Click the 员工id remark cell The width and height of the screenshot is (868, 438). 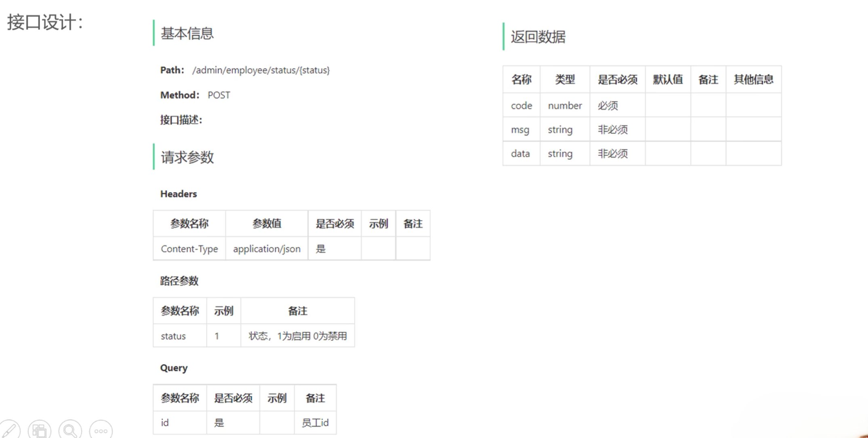point(315,423)
